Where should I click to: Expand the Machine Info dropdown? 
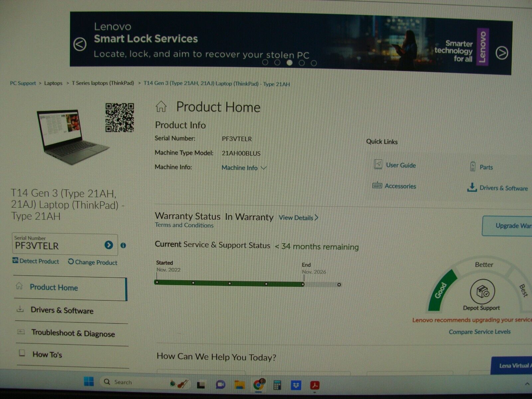click(x=244, y=168)
